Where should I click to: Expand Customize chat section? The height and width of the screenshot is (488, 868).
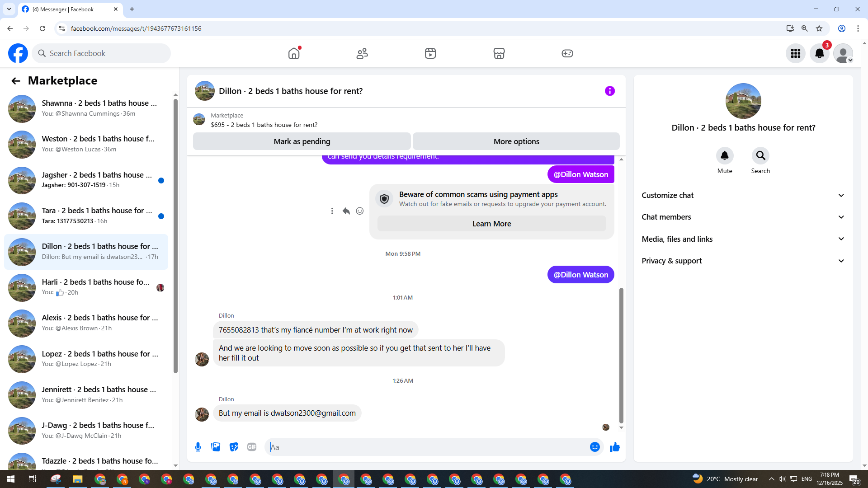click(x=743, y=195)
